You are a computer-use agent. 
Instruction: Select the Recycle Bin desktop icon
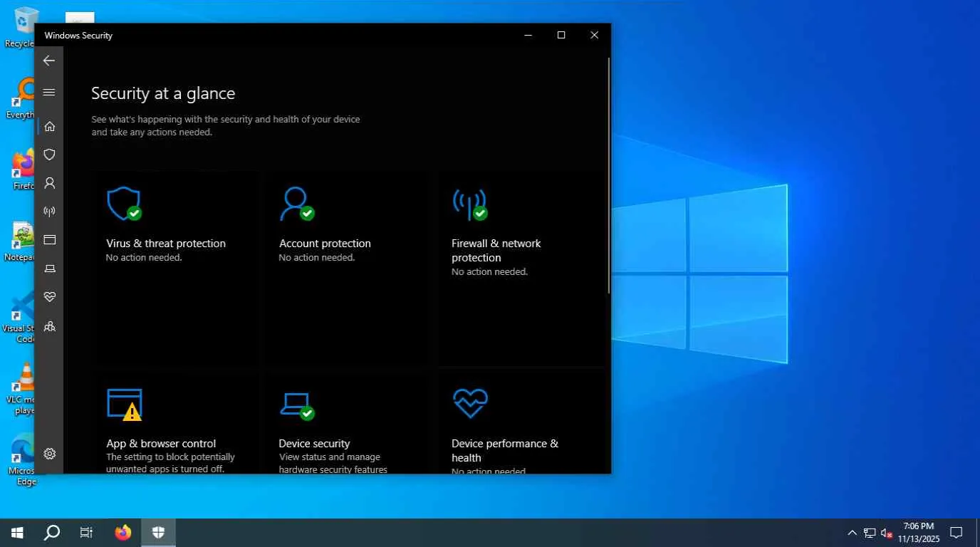pyautogui.click(x=23, y=27)
